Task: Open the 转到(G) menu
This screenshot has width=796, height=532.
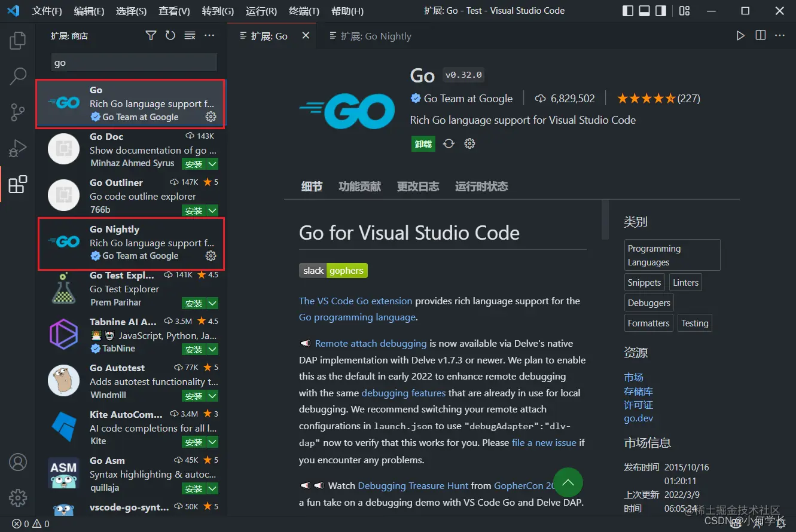Action: [218, 11]
